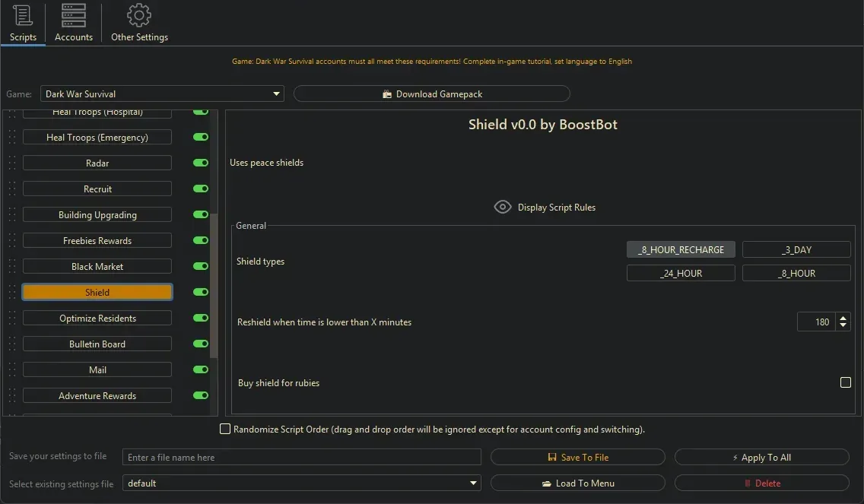Viewport: 864px width, 504px height.
Task: Select the Radar script
Action: click(x=97, y=163)
